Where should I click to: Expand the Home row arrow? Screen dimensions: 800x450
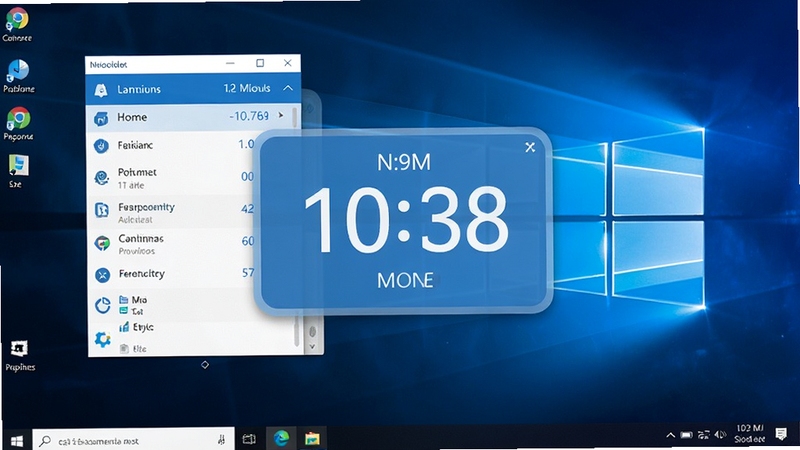tap(281, 115)
